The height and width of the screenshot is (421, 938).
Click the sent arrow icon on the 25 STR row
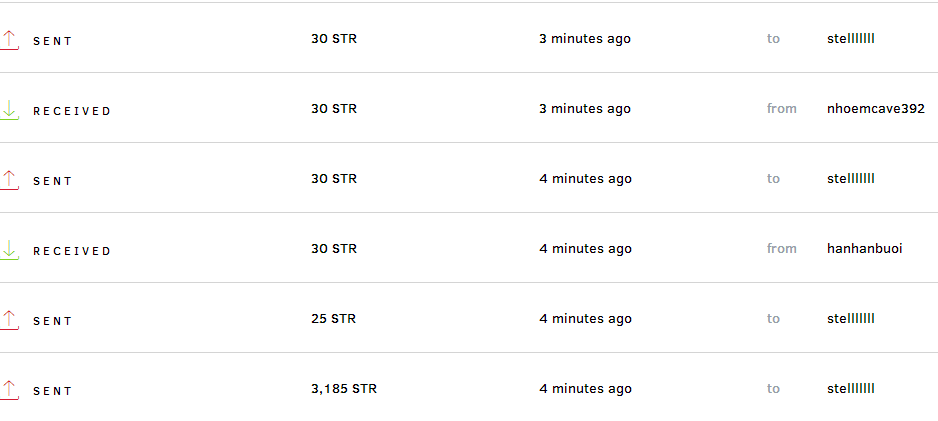10,319
